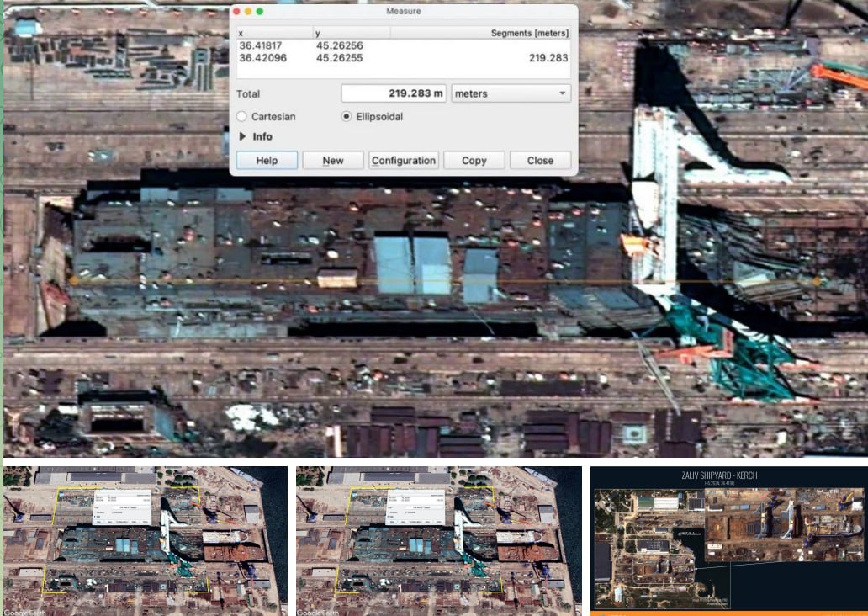Copy the measurement values
868x616 pixels.
pos(474,161)
